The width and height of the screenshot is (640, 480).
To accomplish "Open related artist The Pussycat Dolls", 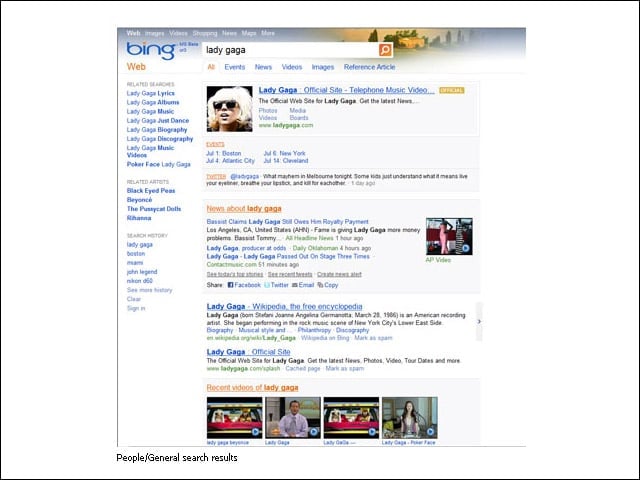I will pyautogui.click(x=154, y=209).
